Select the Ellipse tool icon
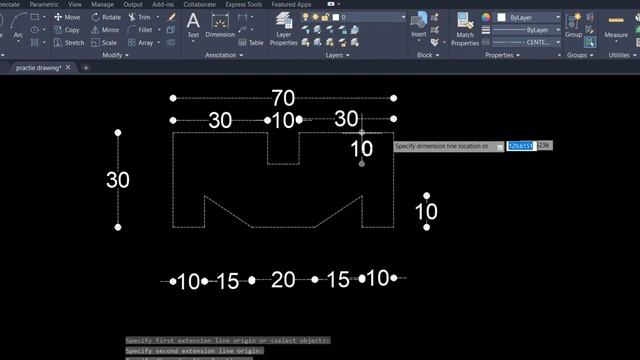Viewport: 640px width, 360px height. tap(35, 30)
